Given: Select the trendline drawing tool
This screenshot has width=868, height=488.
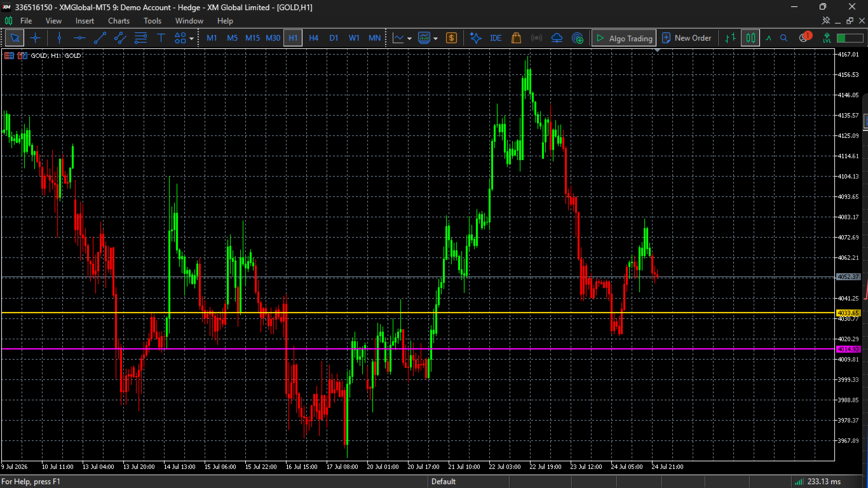Looking at the screenshot, I should tap(100, 38).
